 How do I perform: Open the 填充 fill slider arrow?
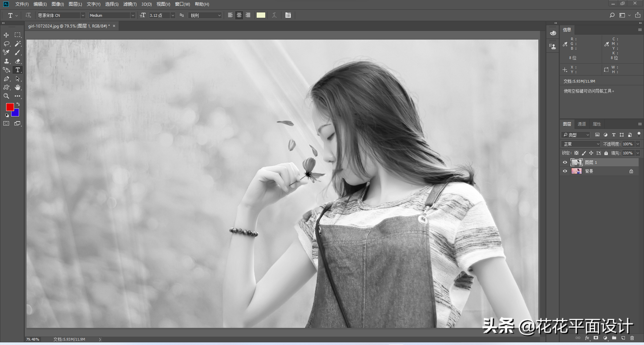click(x=638, y=153)
